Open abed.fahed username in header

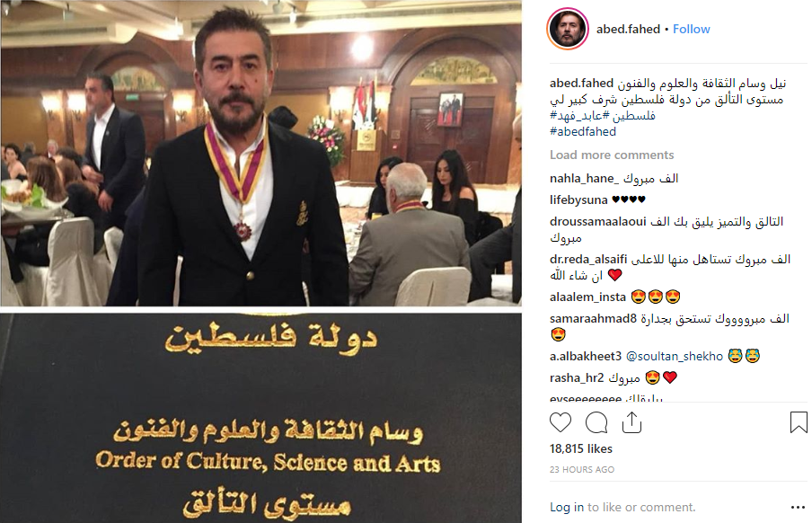coord(628,29)
